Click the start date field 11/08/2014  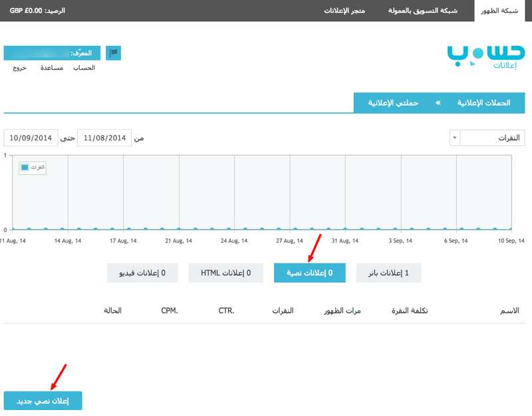[x=104, y=138]
